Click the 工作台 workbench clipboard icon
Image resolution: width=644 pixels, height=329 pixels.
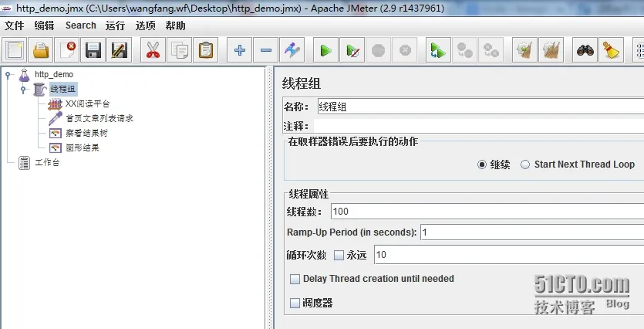click(24, 163)
